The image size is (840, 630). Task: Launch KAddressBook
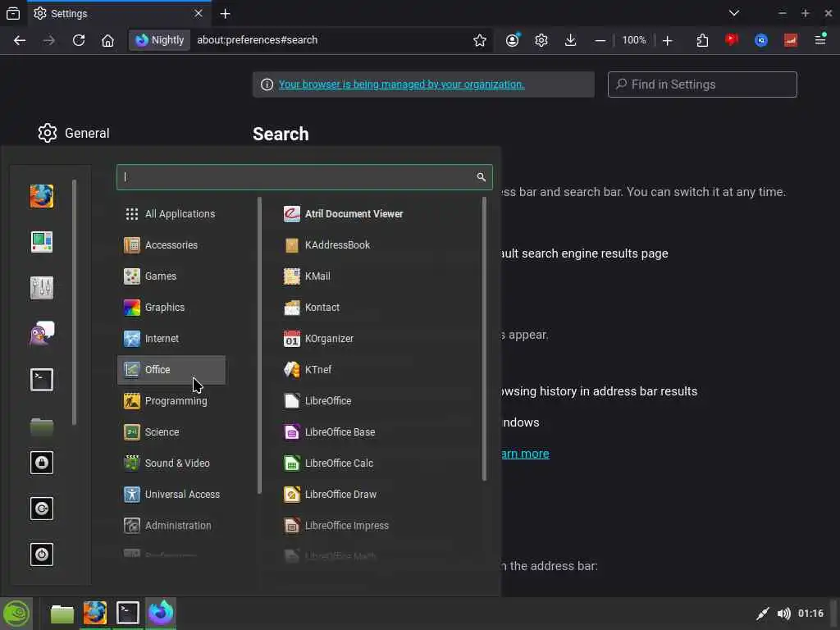coord(378,244)
